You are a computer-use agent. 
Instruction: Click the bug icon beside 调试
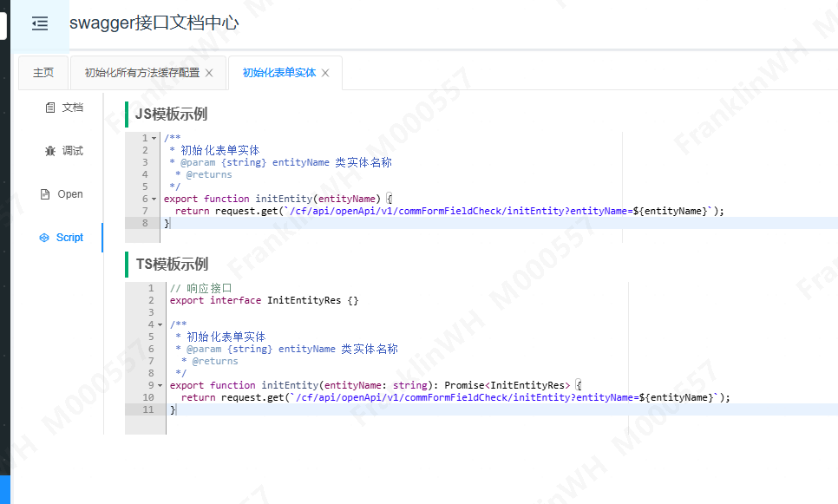pos(50,151)
